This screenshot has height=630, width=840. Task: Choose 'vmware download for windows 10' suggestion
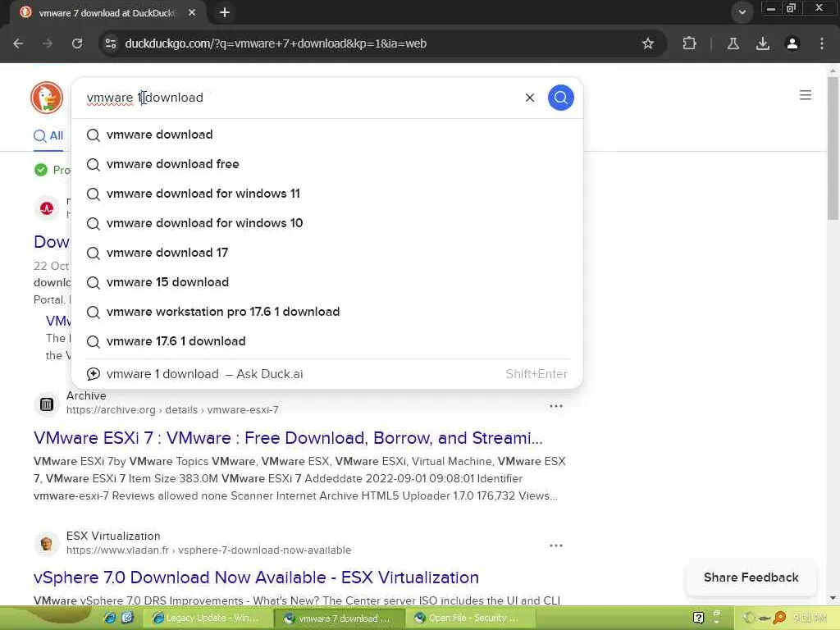point(326,223)
